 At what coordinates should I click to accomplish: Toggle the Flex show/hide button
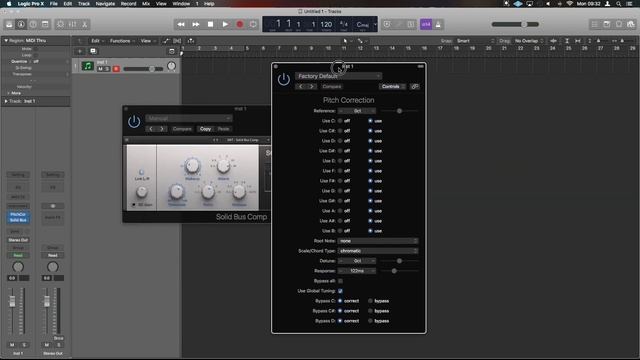pos(177,41)
